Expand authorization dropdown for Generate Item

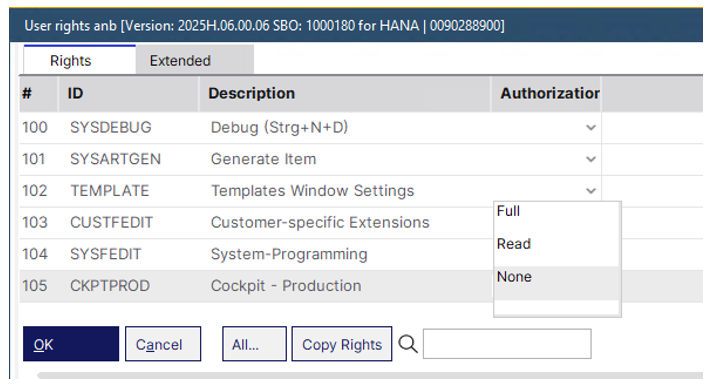point(591,159)
